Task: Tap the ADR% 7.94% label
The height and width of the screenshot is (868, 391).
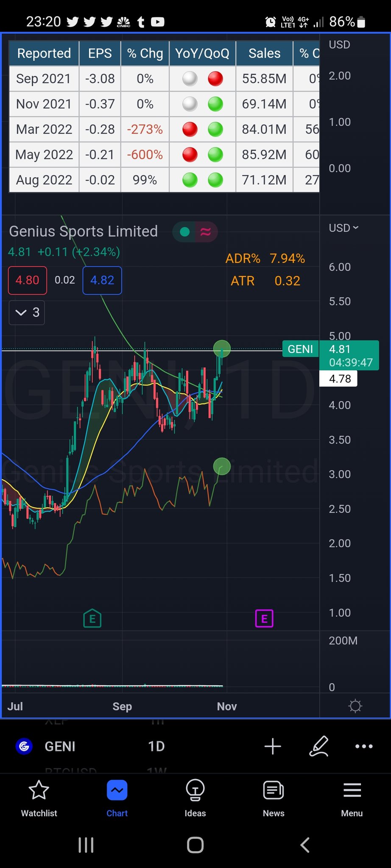Action: pyautogui.click(x=265, y=259)
